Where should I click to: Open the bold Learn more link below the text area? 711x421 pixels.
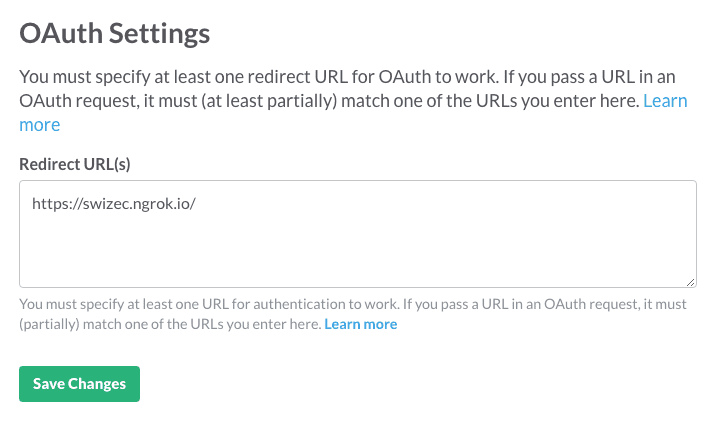click(x=360, y=324)
